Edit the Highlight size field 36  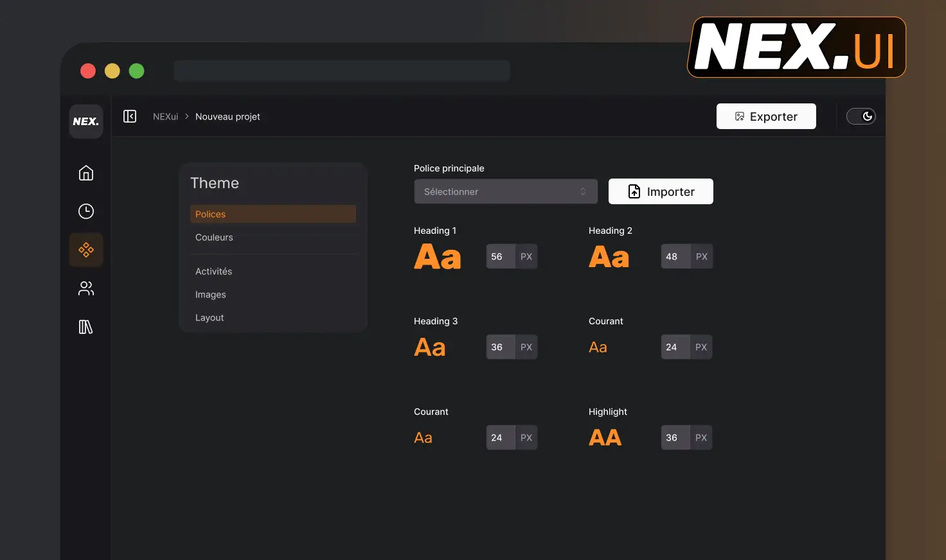pos(674,438)
